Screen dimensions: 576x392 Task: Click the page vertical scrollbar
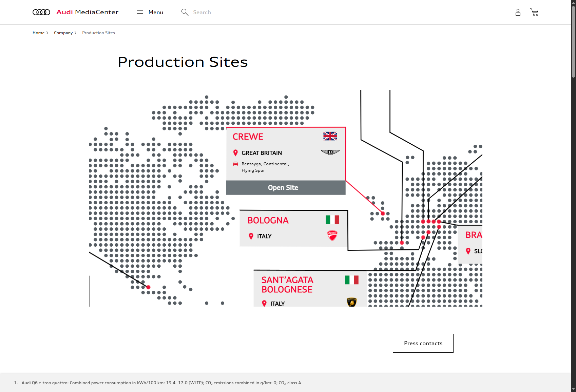pyautogui.click(x=573, y=41)
